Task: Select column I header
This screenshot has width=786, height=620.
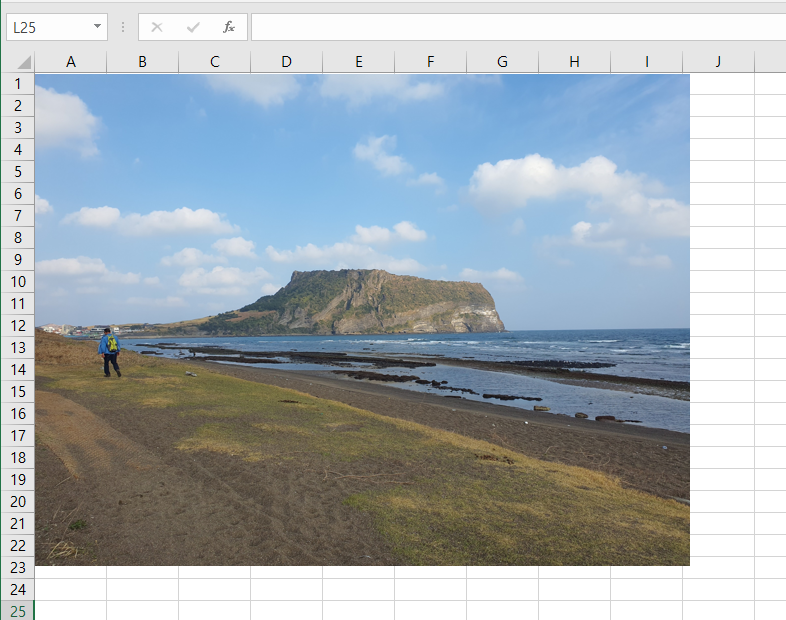Action: [x=647, y=62]
